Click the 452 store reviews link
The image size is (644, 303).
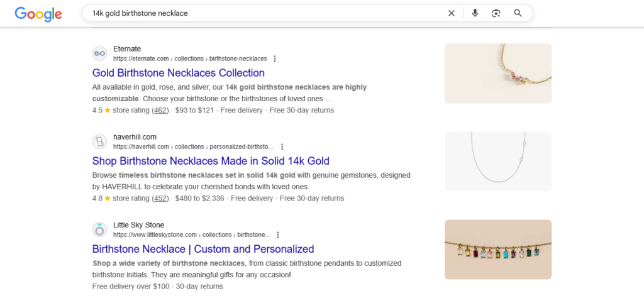coord(161,198)
